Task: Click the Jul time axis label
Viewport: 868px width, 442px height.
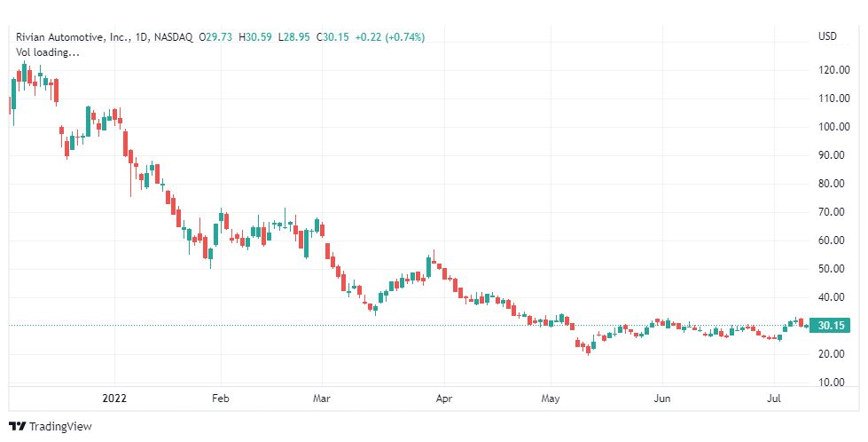Action: click(x=774, y=399)
